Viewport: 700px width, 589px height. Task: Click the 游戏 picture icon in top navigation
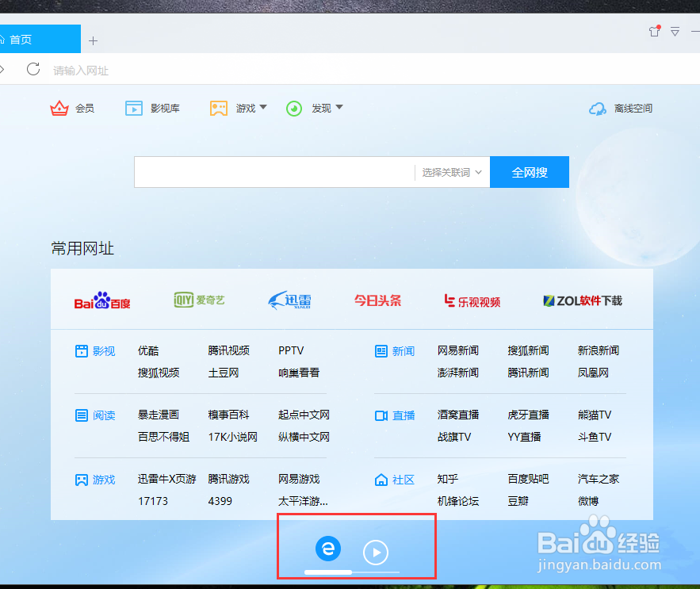pos(219,109)
